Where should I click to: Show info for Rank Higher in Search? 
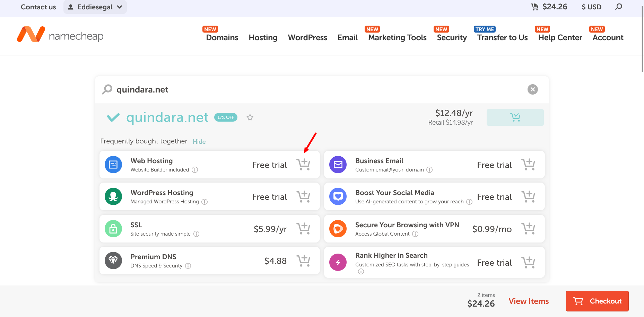[x=361, y=272]
